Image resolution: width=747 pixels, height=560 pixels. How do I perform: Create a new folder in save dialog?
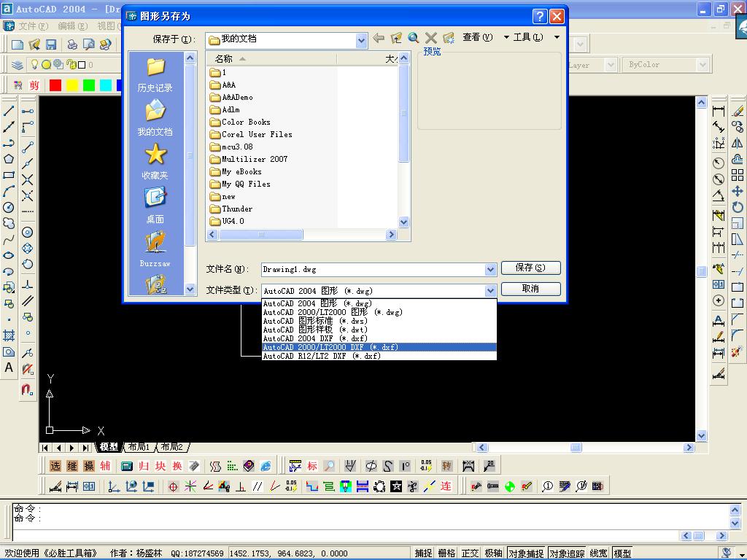point(449,38)
